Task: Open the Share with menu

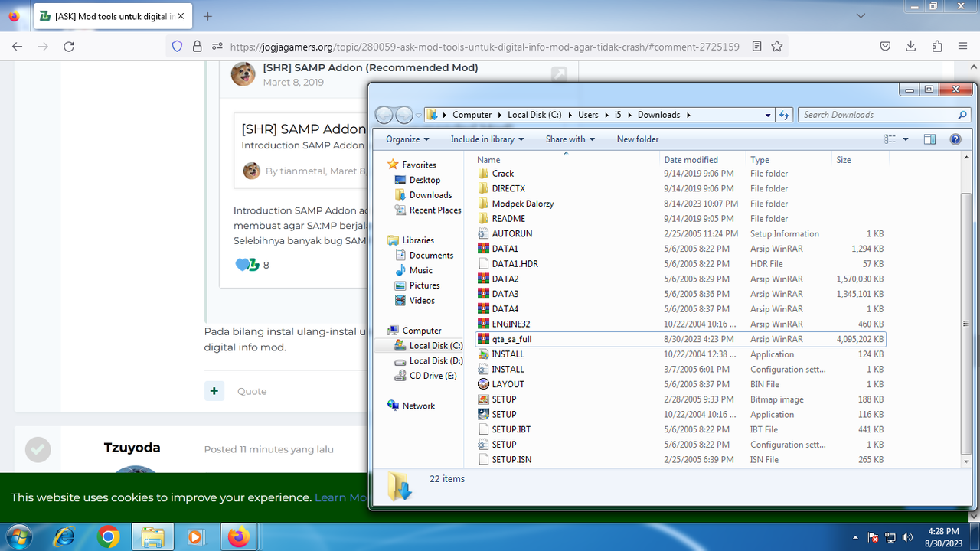Action: (x=570, y=139)
